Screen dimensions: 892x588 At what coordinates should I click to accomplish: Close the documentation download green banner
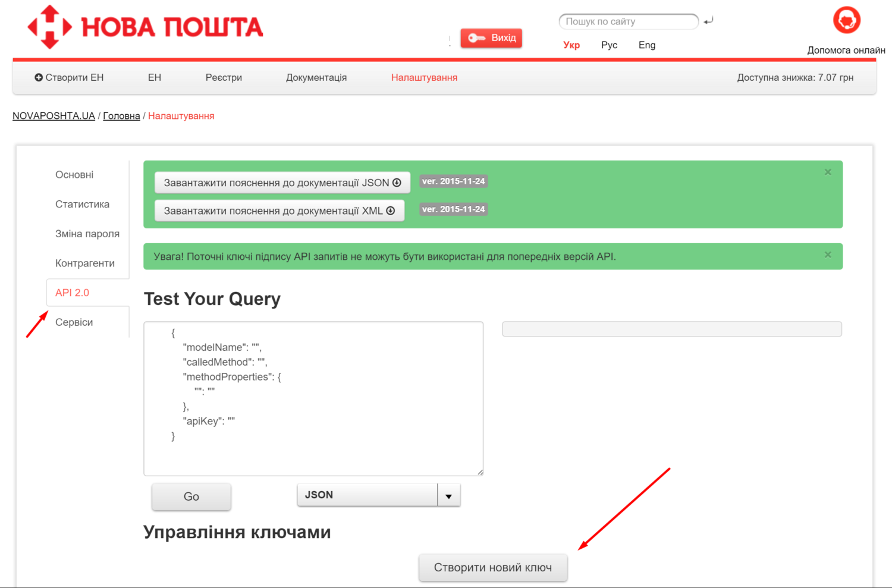tap(828, 172)
